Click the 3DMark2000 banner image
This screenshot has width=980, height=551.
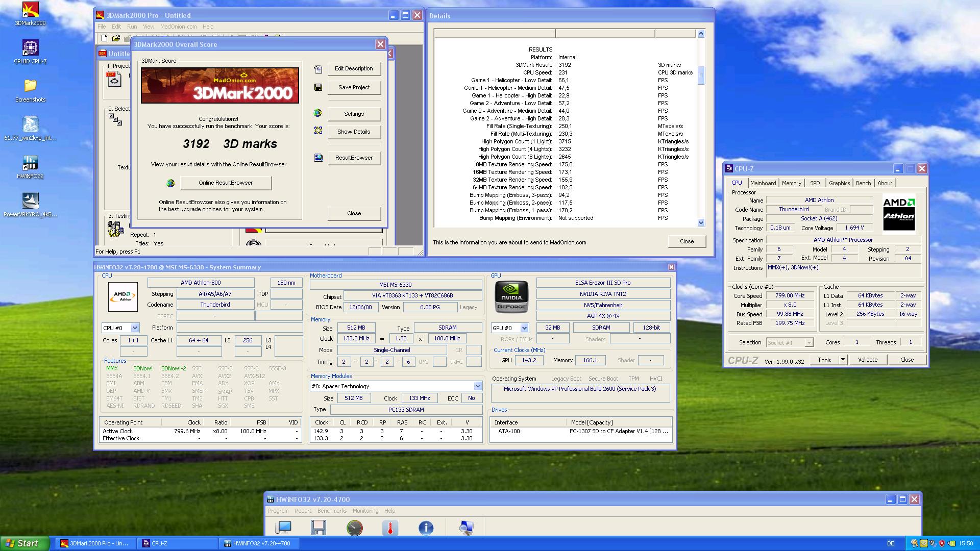pyautogui.click(x=220, y=85)
